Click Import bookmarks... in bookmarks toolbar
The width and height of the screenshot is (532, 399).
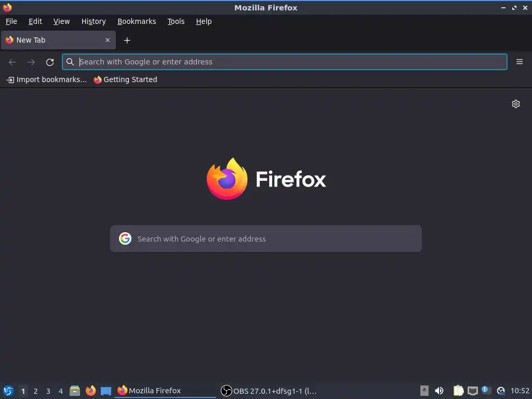point(47,79)
